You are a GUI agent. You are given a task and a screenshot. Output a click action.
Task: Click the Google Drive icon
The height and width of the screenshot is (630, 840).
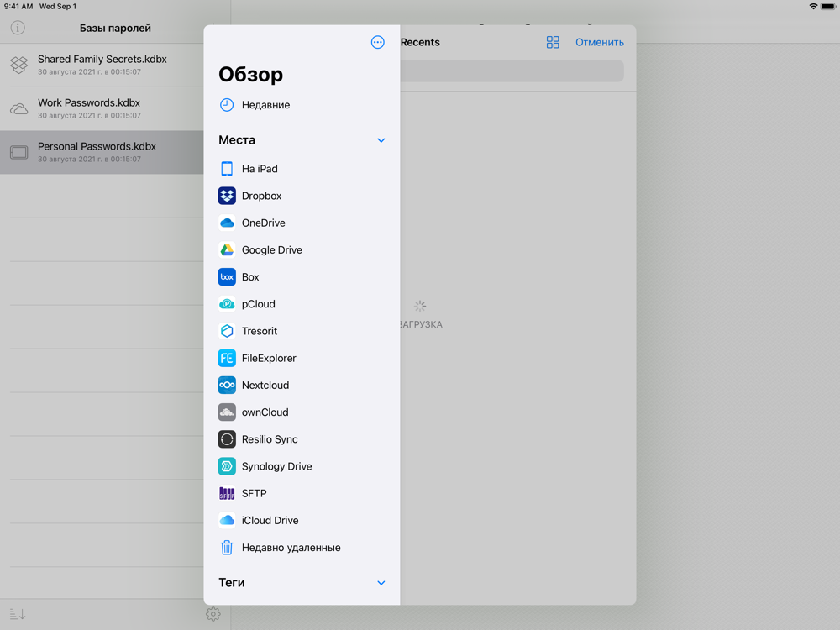(227, 250)
